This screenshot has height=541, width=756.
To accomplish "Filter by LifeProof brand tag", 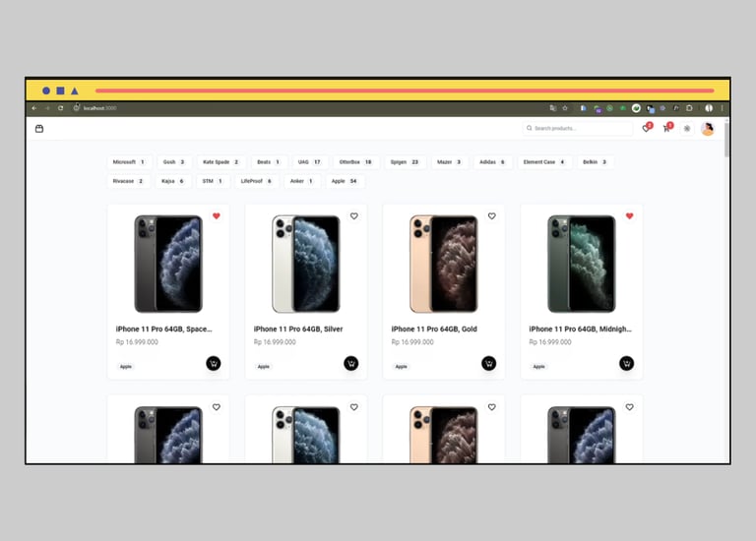I will (257, 181).
